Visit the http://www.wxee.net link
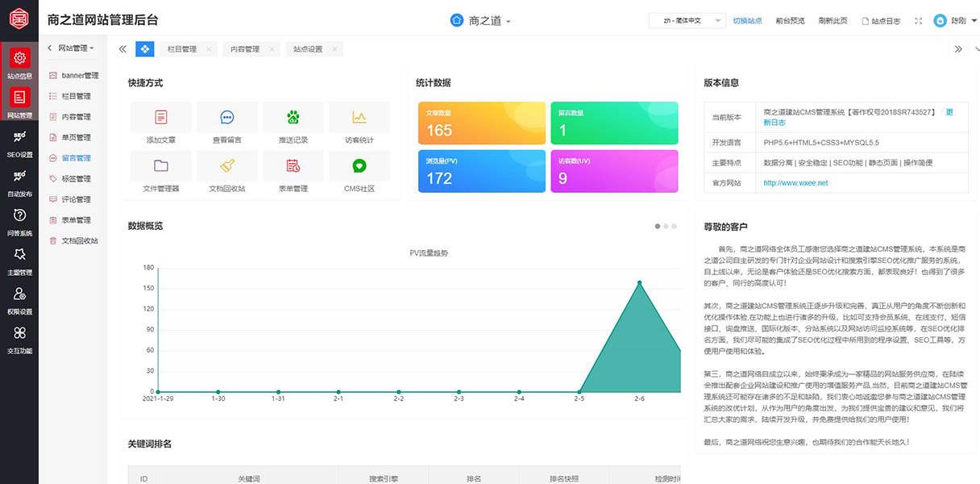The width and height of the screenshot is (980, 484). pos(795,183)
